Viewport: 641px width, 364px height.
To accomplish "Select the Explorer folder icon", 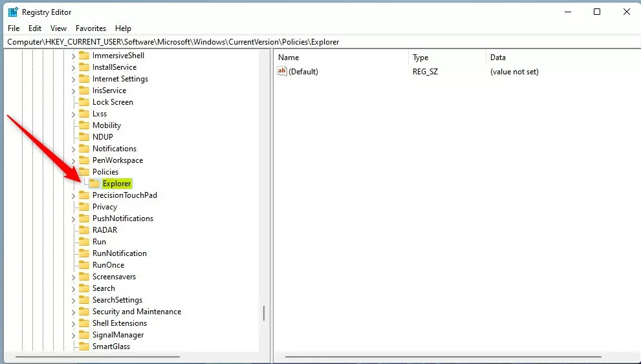I will (x=94, y=184).
